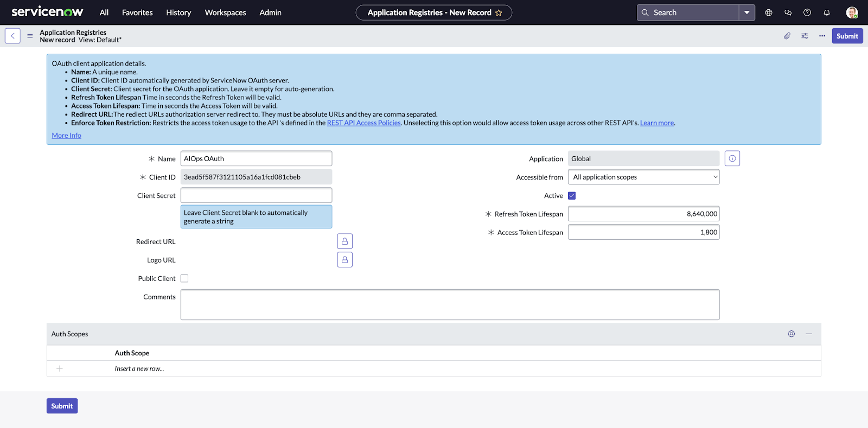Uncheck the Active checkbox

coord(572,196)
